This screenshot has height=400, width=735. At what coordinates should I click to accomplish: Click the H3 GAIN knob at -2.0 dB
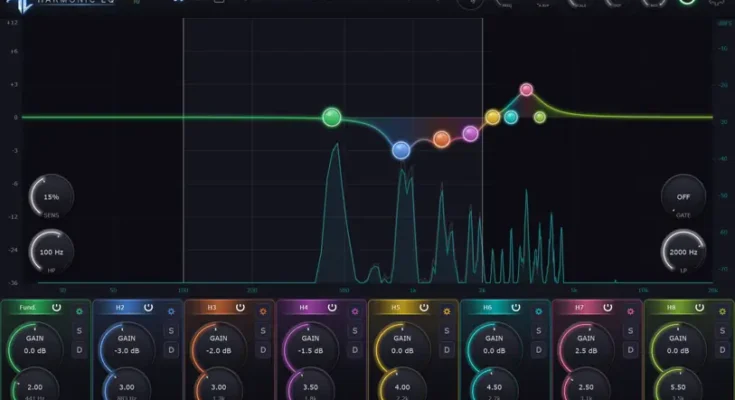point(219,345)
